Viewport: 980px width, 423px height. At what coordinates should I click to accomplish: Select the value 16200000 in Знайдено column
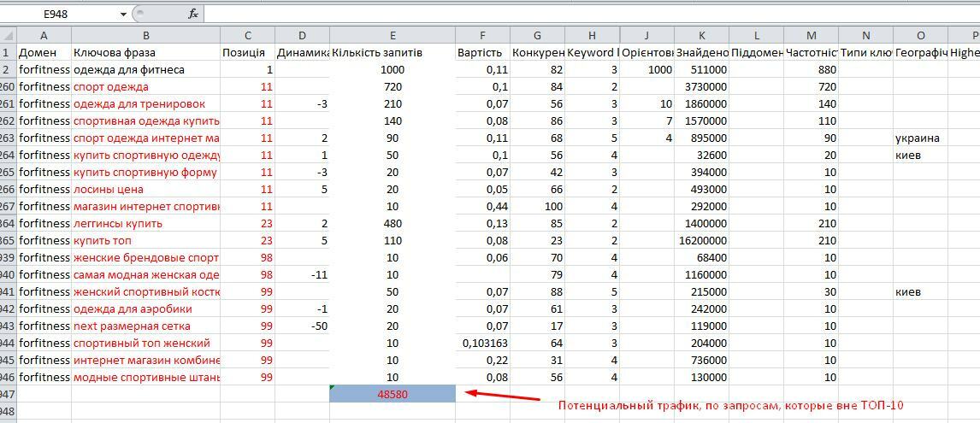701,240
